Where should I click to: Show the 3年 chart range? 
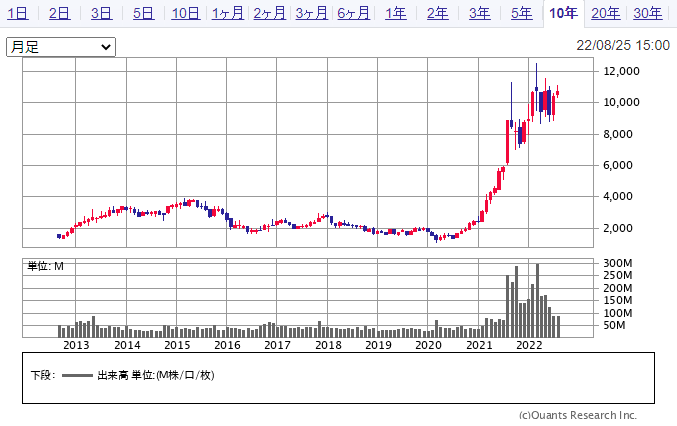click(x=480, y=13)
